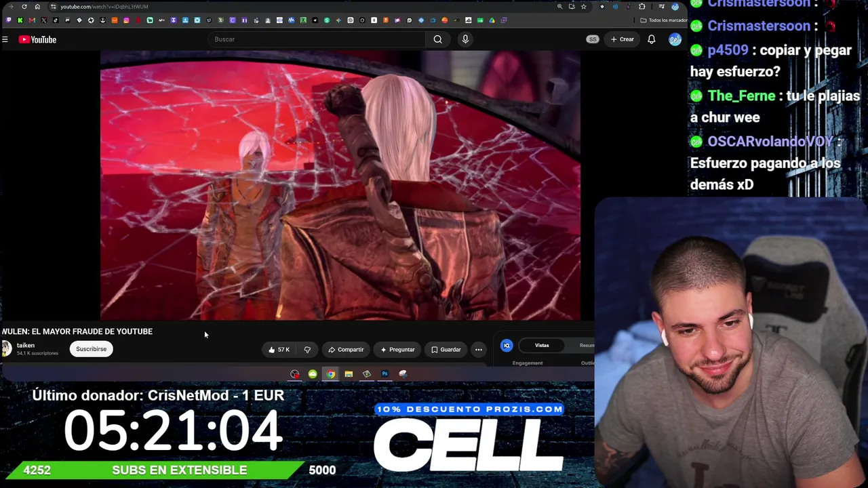Click the browser forward arrow

click(12, 7)
